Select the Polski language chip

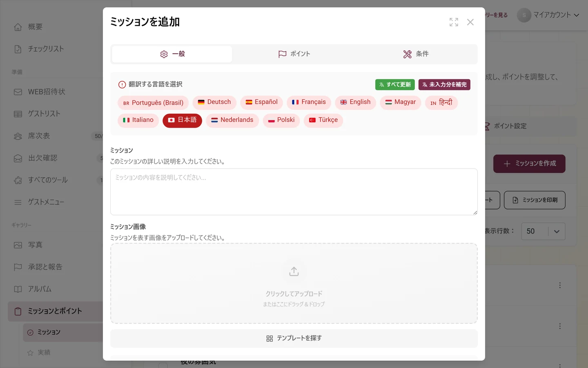click(281, 120)
